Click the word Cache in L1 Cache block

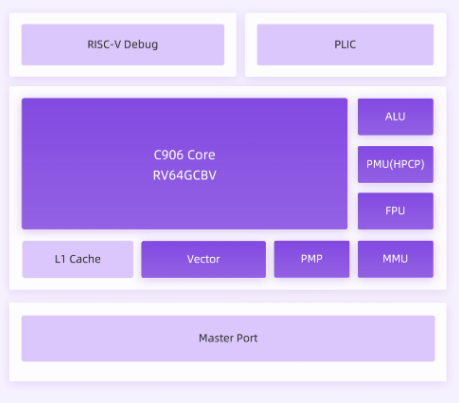(x=85, y=259)
